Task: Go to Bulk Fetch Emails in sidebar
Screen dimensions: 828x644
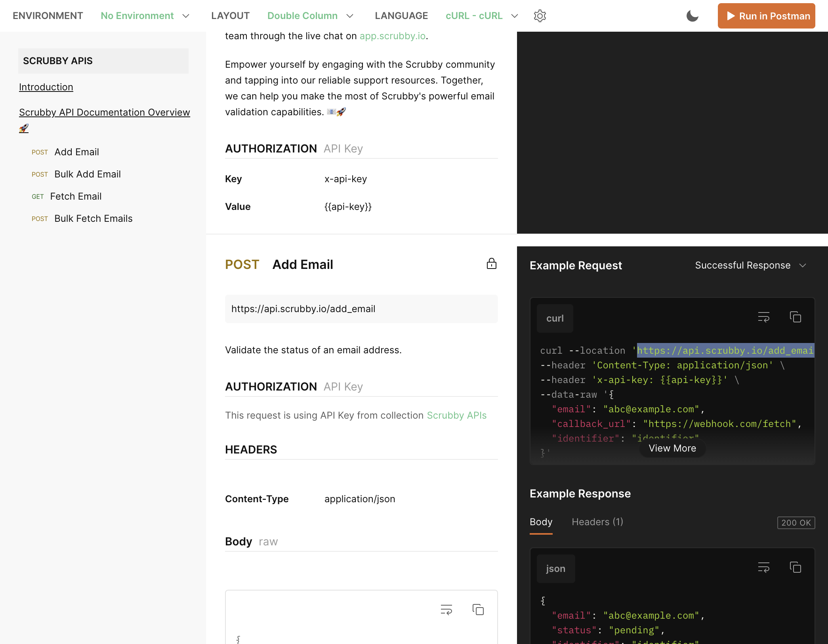Action: coord(93,219)
